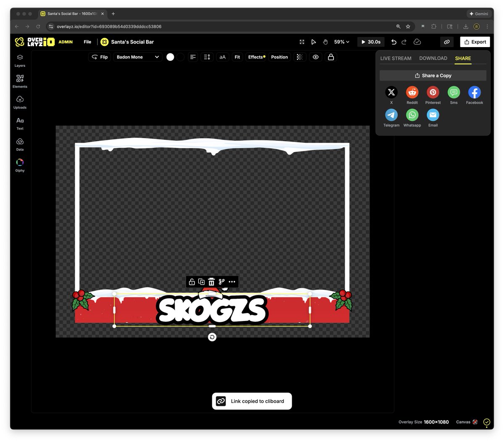Unlock the element from the floating toolbar
This screenshot has width=504, height=442.
[x=191, y=282]
